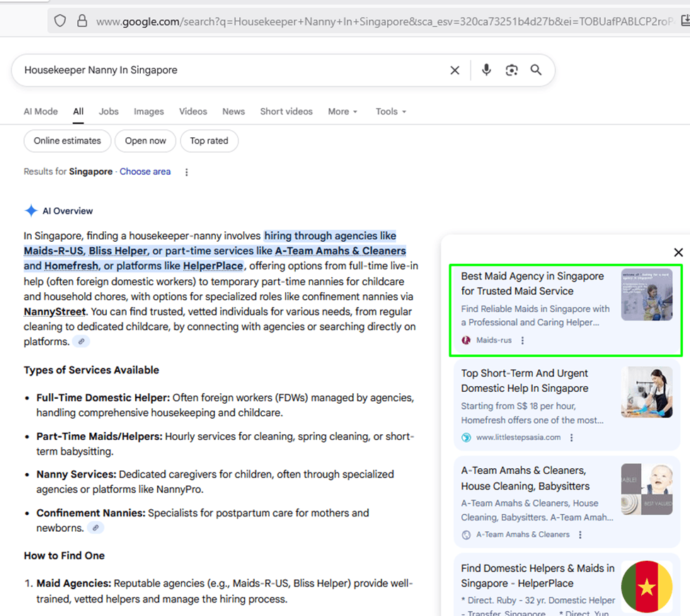The height and width of the screenshot is (616, 690).
Task: Open three-dot menu next to Maids-rus
Action: click(x=523, y=340)
